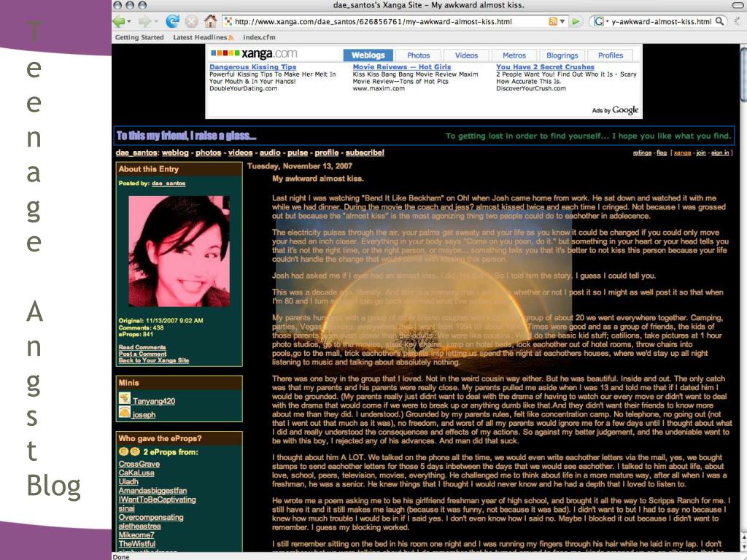
Task: Switch to the Videos tab
Action: pyautogui.click(x=466, y=55)
